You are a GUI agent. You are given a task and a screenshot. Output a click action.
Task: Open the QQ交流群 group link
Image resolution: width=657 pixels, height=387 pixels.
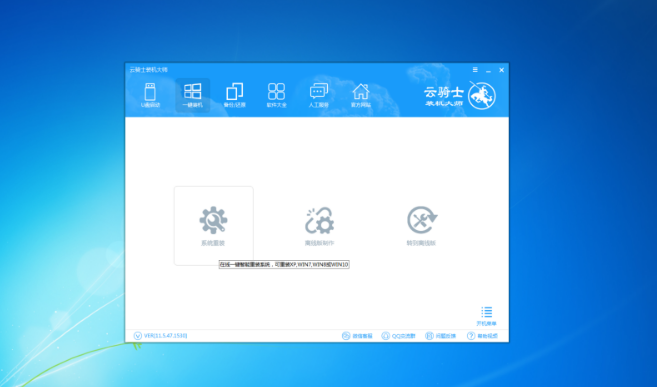click(x=398, y=336)
